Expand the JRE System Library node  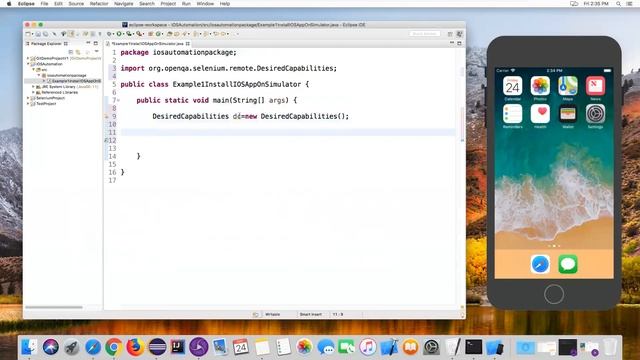(33, 87)
